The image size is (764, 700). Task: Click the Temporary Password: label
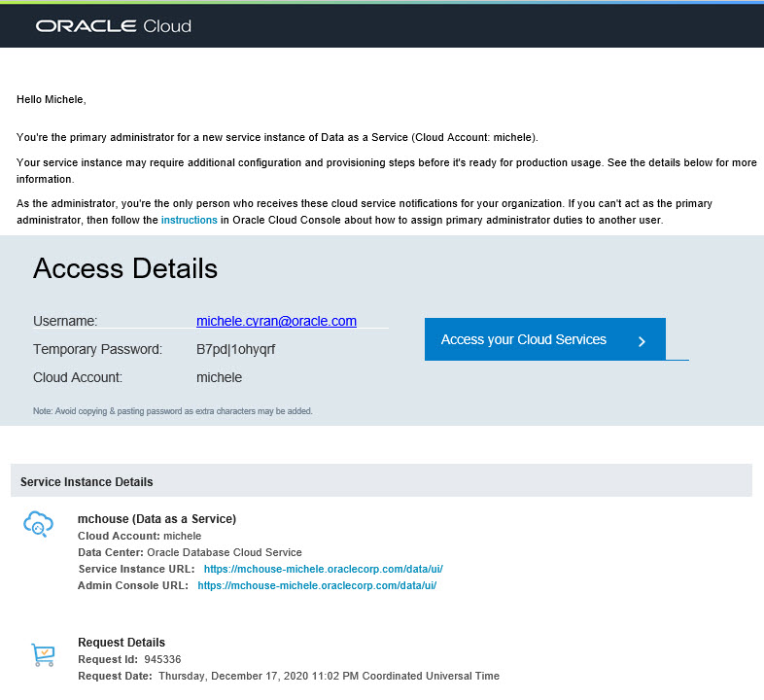tap(97, 349)
